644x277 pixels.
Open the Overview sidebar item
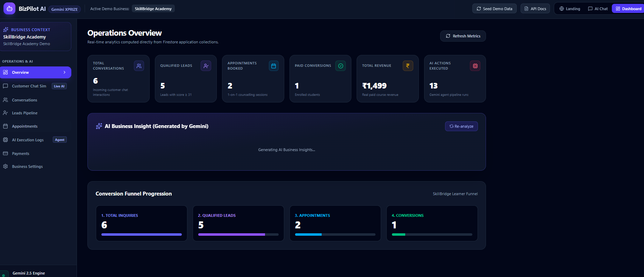click(36, 72)
